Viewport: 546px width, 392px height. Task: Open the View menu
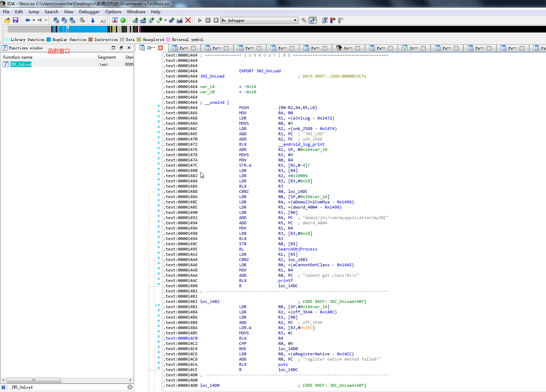pyautogui.click(x=69, y=12)
